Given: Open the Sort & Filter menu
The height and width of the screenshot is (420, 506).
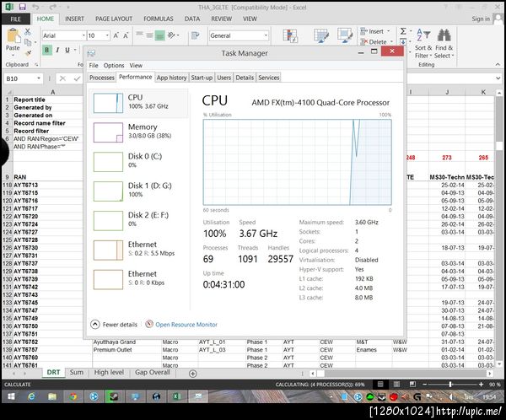Looking at the screenshot, I should point(423,44).
